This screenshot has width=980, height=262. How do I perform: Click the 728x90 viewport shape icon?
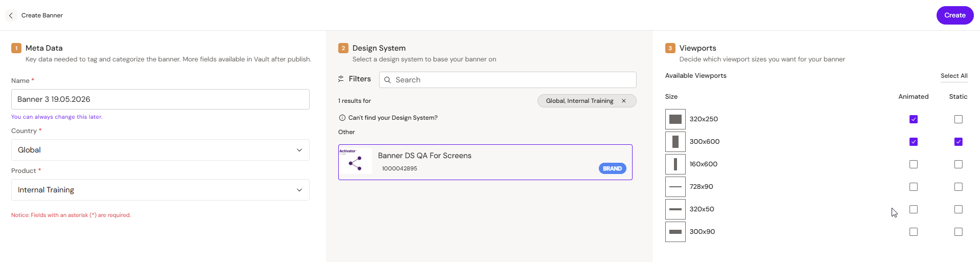(675, 187)
